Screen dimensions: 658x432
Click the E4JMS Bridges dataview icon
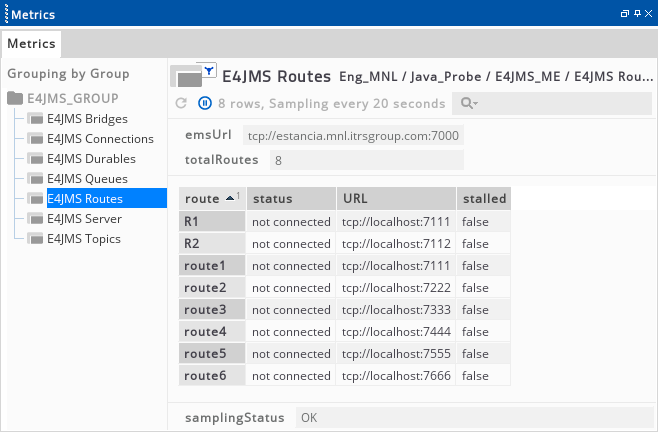(36, 119)
